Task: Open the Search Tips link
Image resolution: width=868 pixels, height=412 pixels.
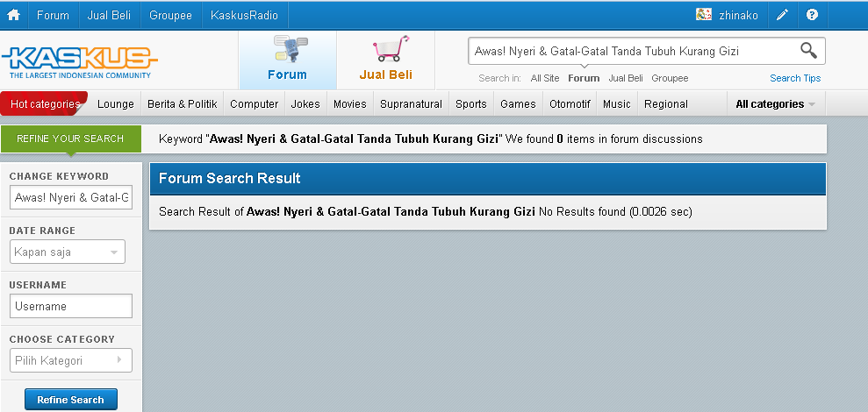Action: [795, 78]
